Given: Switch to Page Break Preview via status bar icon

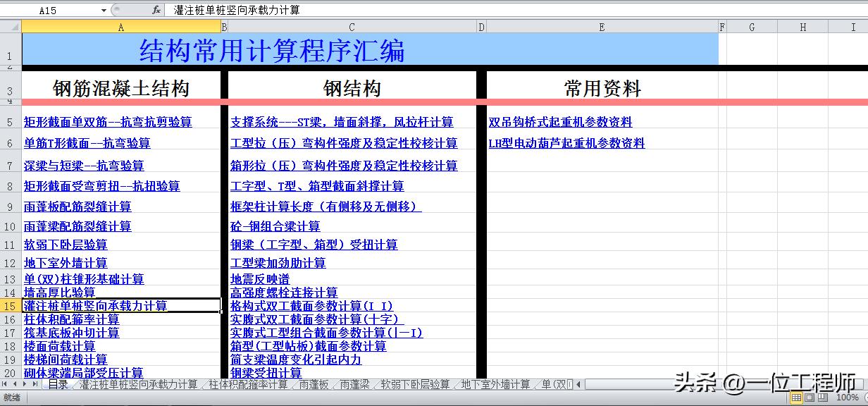Looking at the screenshot, I should point(823,398).
